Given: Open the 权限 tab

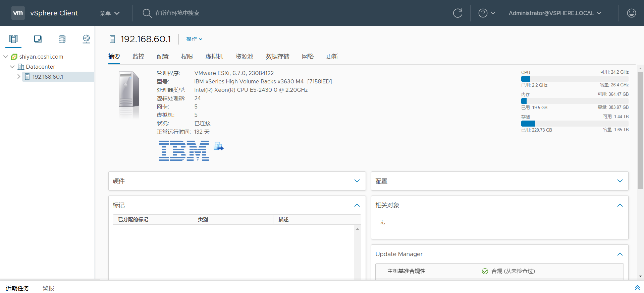Looking at the screenshot, I should click(187, 57).
